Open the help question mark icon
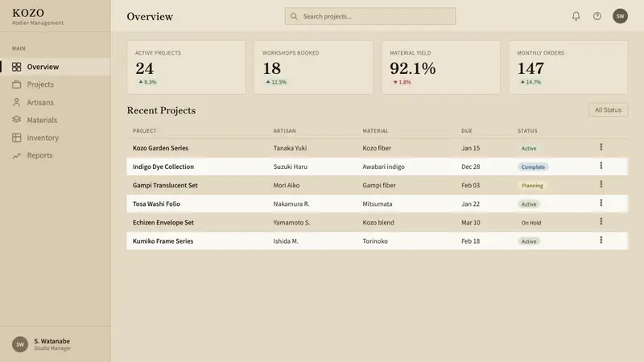644x362 pixels. (x=597, y=16)
